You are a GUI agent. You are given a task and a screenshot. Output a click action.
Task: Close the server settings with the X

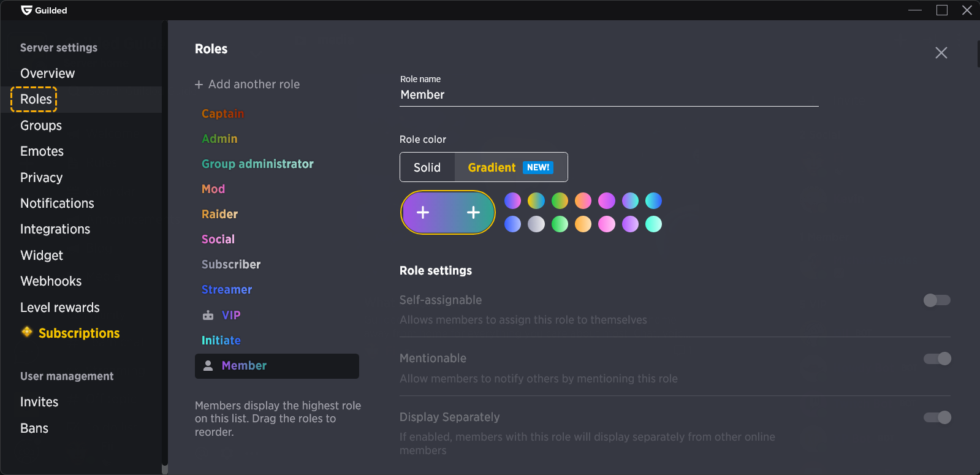[941, 53]
